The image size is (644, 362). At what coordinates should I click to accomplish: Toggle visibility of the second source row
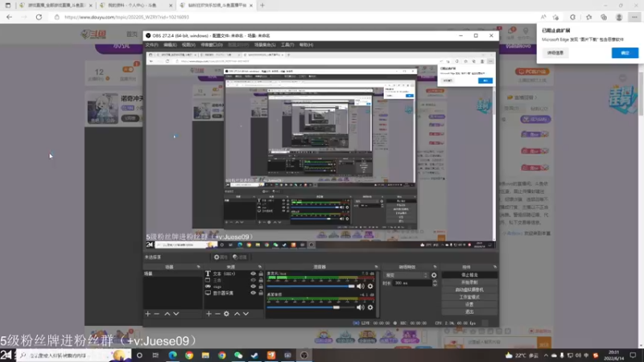(253, 280)
